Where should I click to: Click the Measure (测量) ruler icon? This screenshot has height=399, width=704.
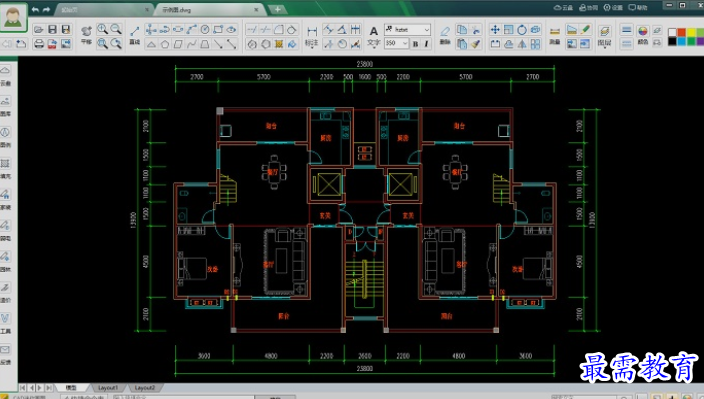[x=555, y=35]
